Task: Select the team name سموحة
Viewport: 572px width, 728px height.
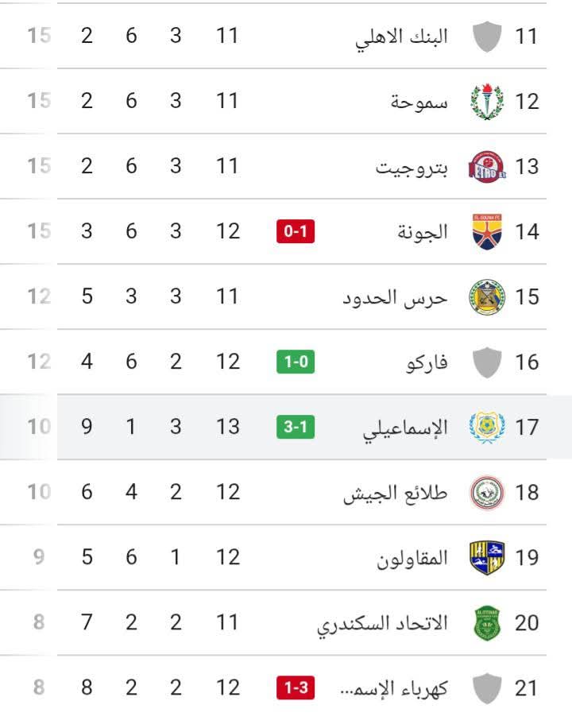Action: click(x=419, y=102)
